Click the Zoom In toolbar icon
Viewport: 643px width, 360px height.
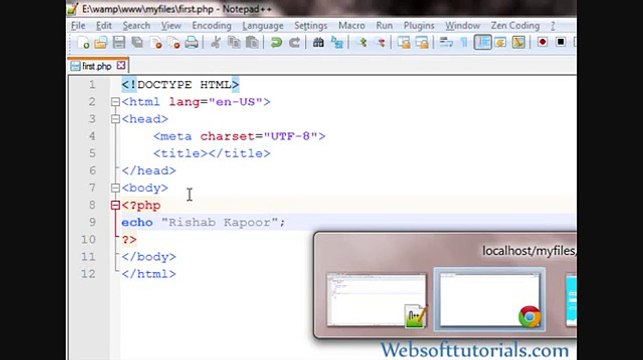coord(363,42)
